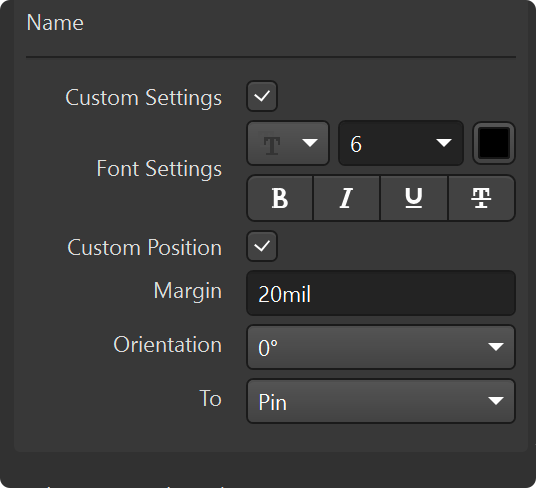Open the To dropdown showing Pin
This screenshot has width=536, height=488.
381,401
